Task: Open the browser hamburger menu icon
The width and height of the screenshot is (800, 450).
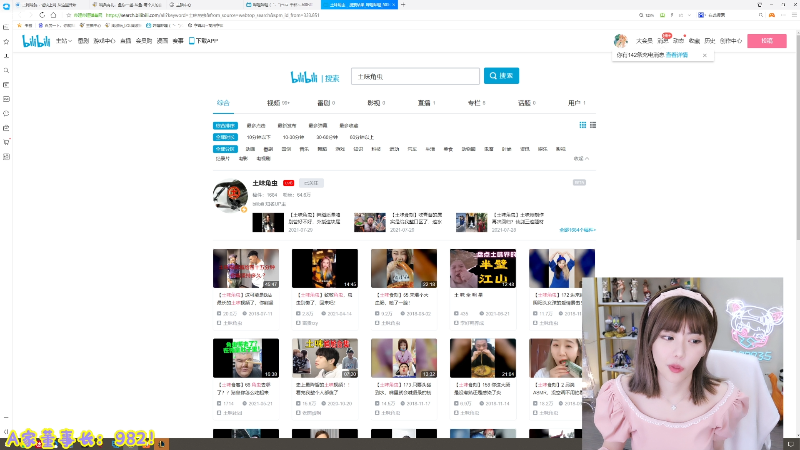Action: pyautogui.click(x=794, y=15)
